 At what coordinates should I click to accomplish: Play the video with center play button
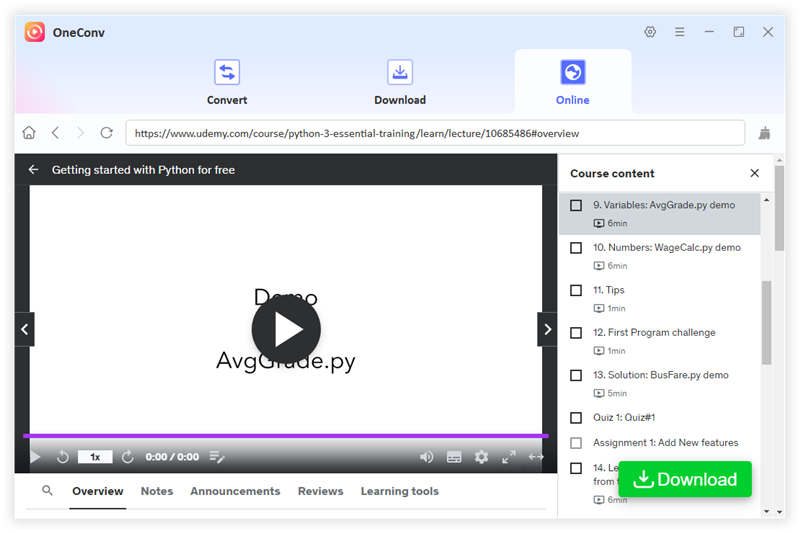286,329
